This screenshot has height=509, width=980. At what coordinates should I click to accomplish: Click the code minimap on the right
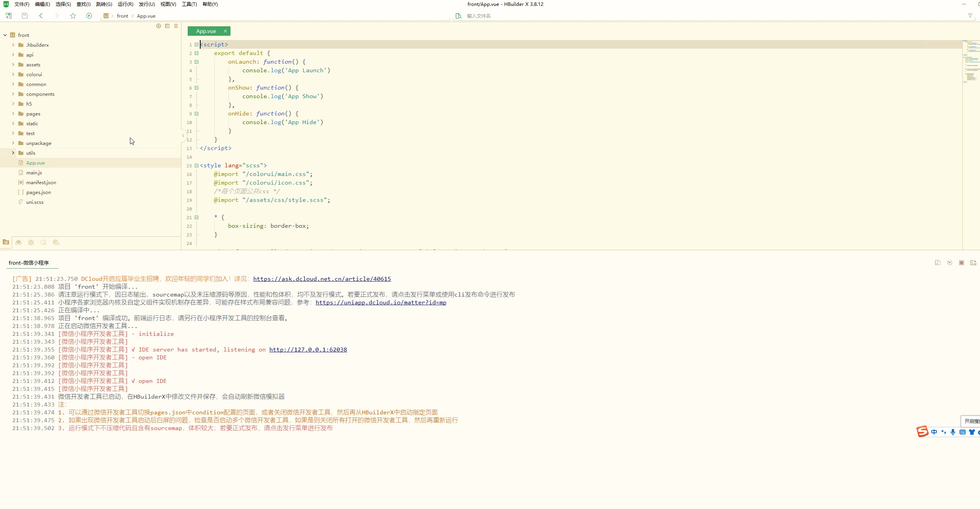[971, 61]
